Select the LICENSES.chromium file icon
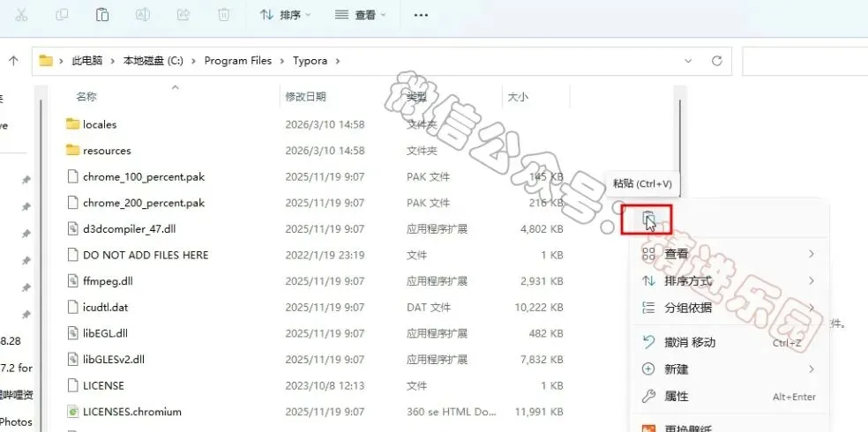 [x=72, y=412]
